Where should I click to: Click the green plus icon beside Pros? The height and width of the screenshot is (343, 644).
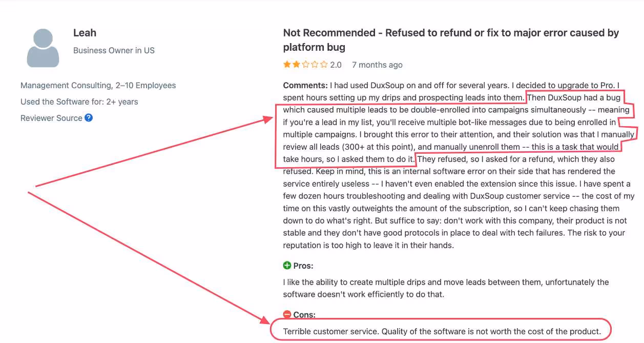[287, 265]
